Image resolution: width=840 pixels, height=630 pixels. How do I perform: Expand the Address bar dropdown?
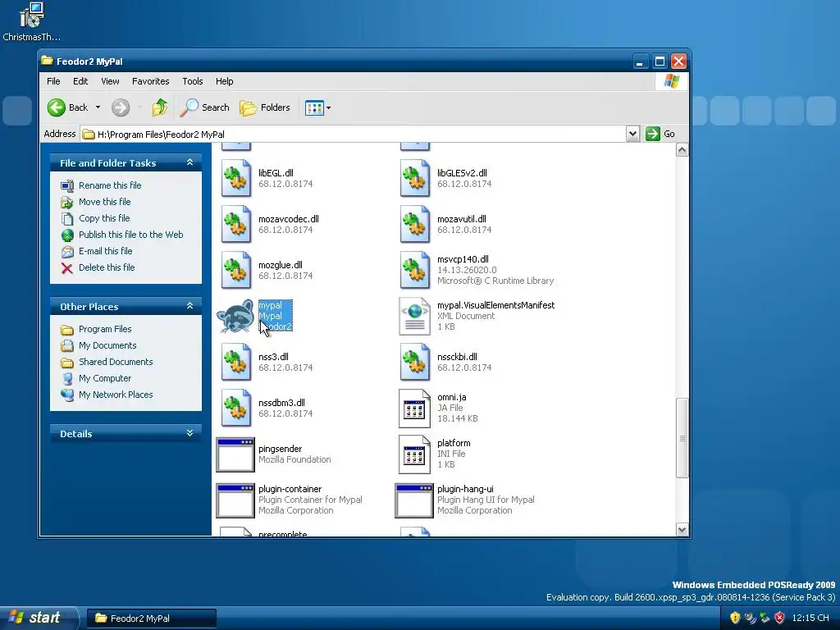click(632, 134)
